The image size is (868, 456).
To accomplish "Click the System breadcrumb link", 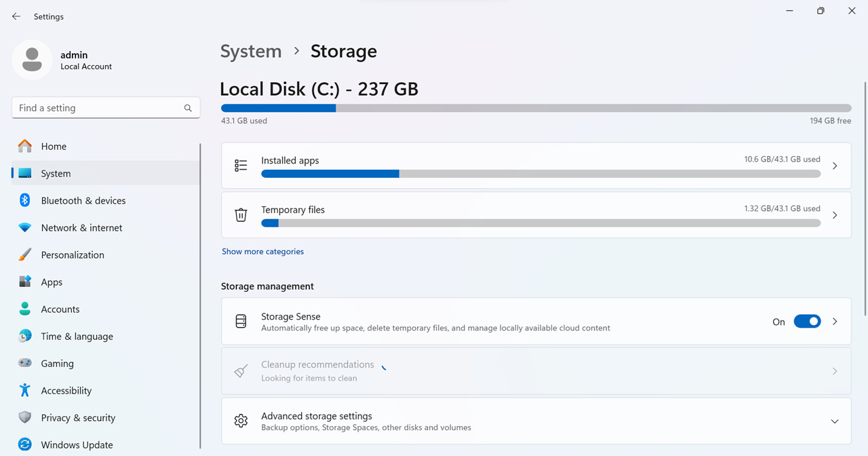I will tap(251, 52).
